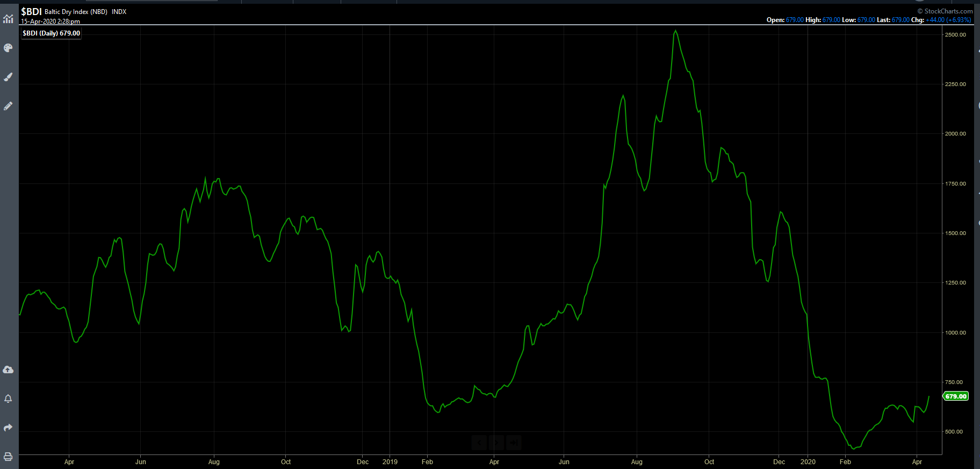Image resolution: width=980 pixels, height=469 pixels.
Task: Click the green 679.00 price tag
Action: coord(956,396)
